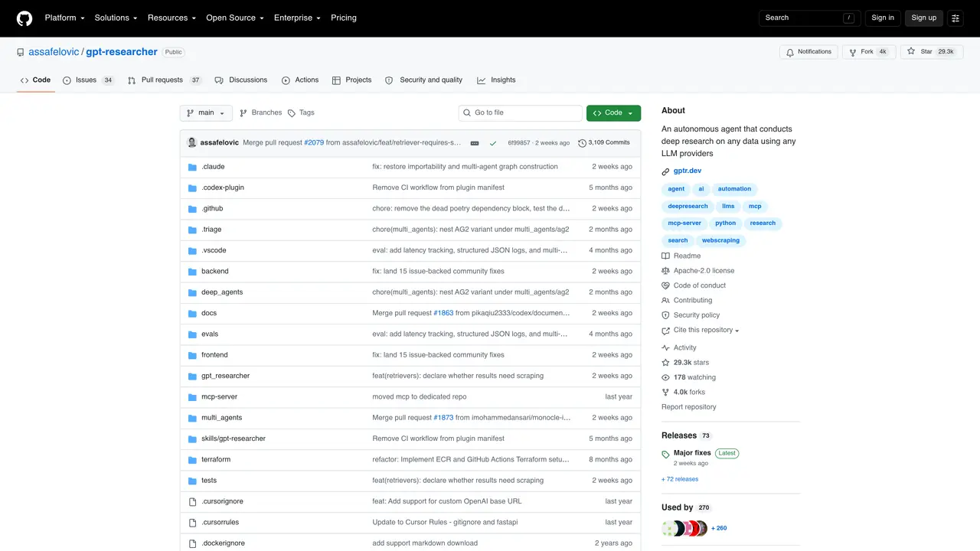Click the Apache-2.0 license scale icon
This screenshot has width=980, height=551.
click(x=666, y=271)
